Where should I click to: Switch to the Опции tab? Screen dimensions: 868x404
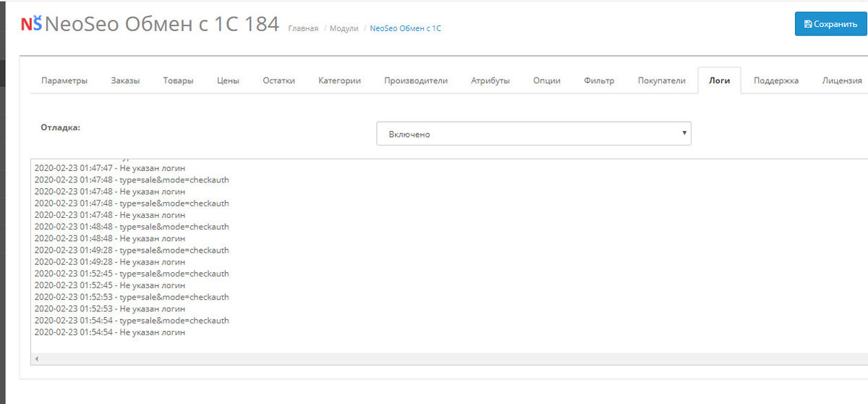547,80
